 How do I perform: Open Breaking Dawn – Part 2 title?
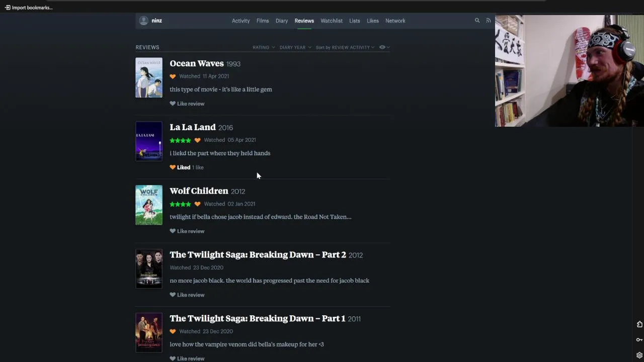(258, 255)
